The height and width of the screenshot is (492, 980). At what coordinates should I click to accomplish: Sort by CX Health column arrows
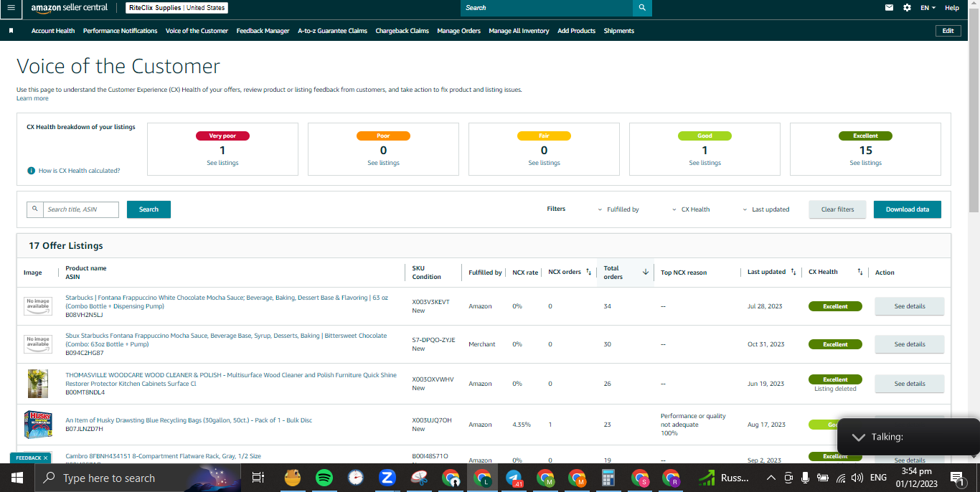coord(860,272)
